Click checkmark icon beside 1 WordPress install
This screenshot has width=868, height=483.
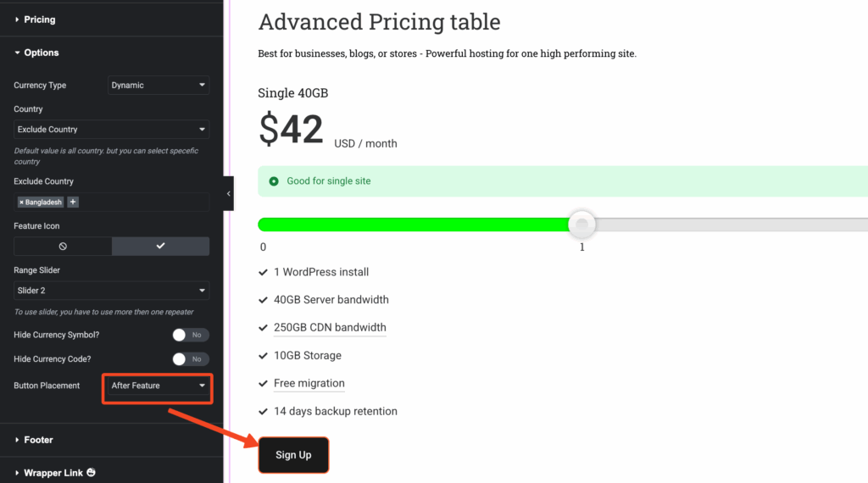263,272
